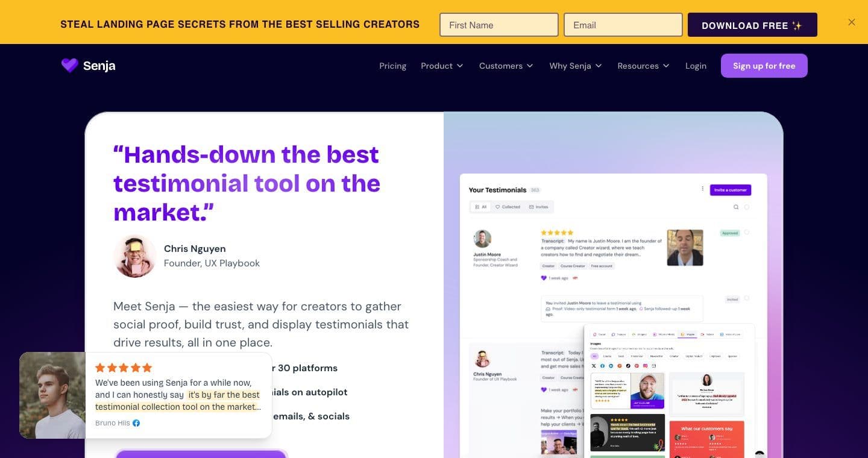Click the "What our customers say" red card
The width and height of the screenshot is (868, 458).
[706, 439]
